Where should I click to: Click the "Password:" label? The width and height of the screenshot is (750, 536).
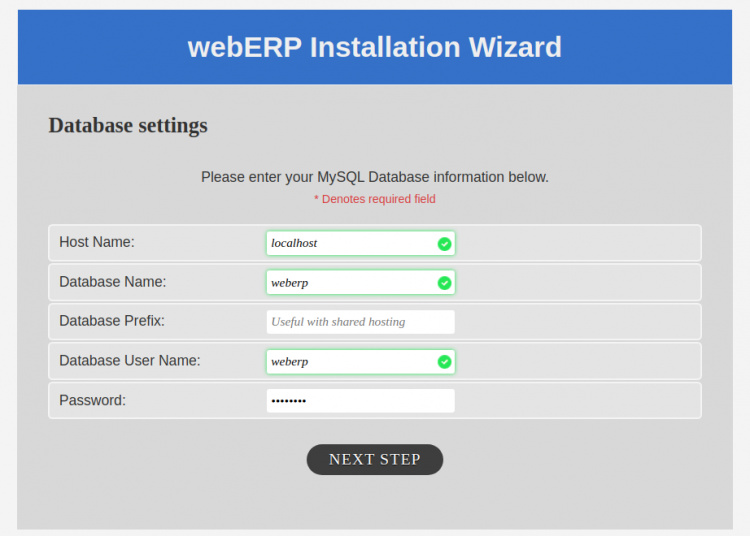click(x=92, y=400)
